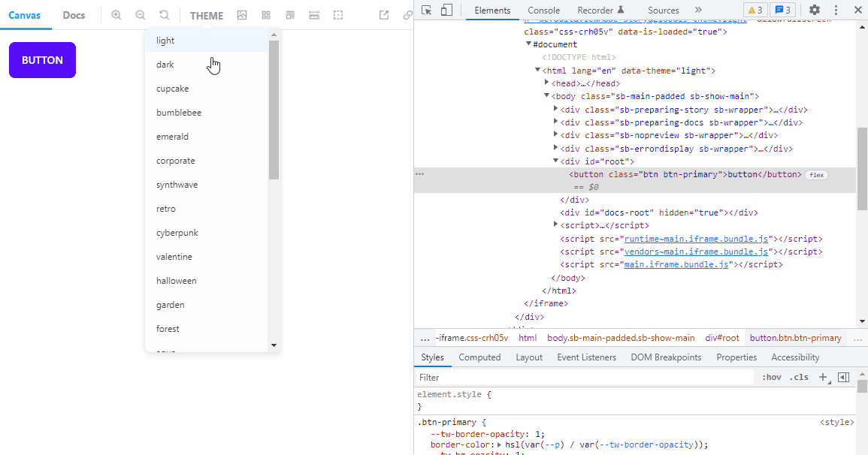Toggle the .cls classes button
This screenshot has height=455, width=868.
click(x=798, y=377)
